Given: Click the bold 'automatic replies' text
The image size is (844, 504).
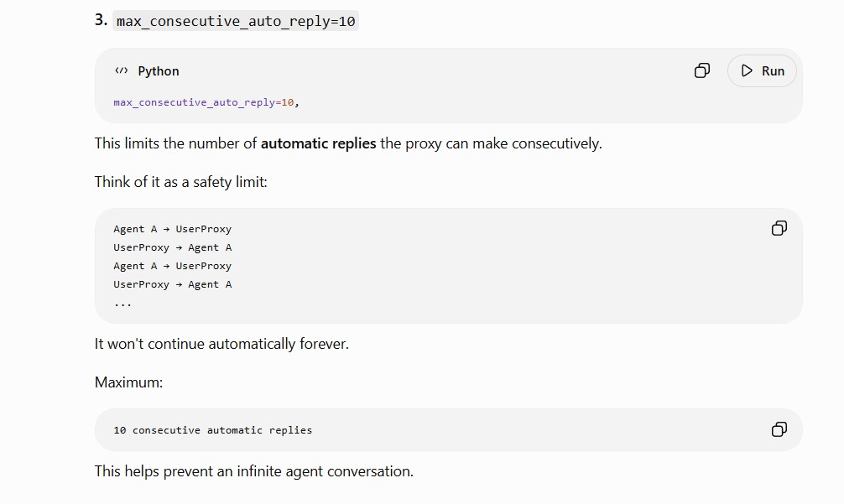Looking at the screenshot, I should [318, 143].
